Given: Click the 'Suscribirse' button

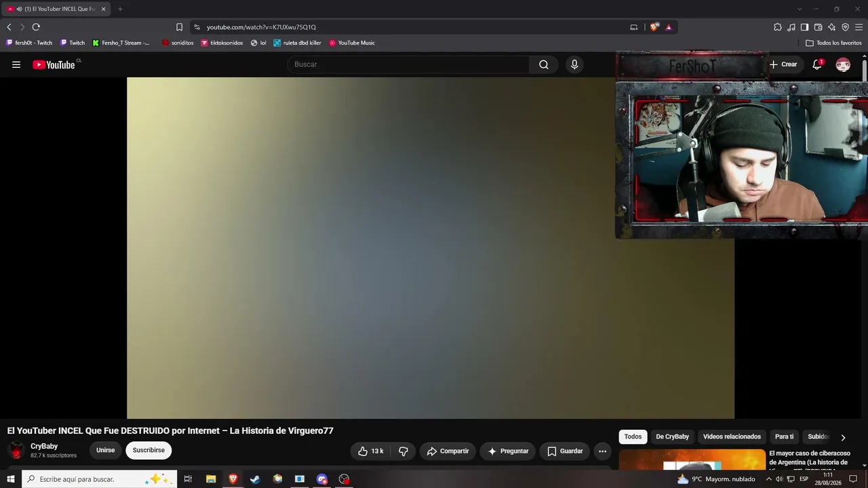Looking at the screenshot, I should [x=149, y=451].
